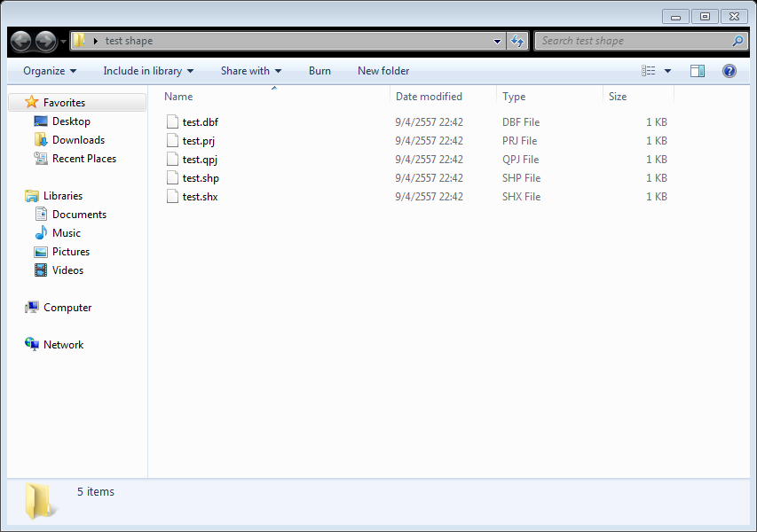Click the file icon of test.dbf

[172, 121]
